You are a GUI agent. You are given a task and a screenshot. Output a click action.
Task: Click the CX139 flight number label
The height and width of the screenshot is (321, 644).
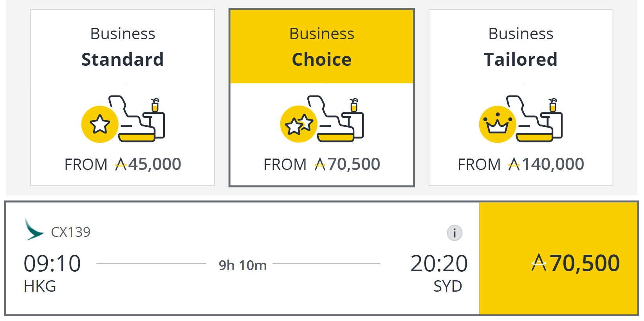(71, 232)
